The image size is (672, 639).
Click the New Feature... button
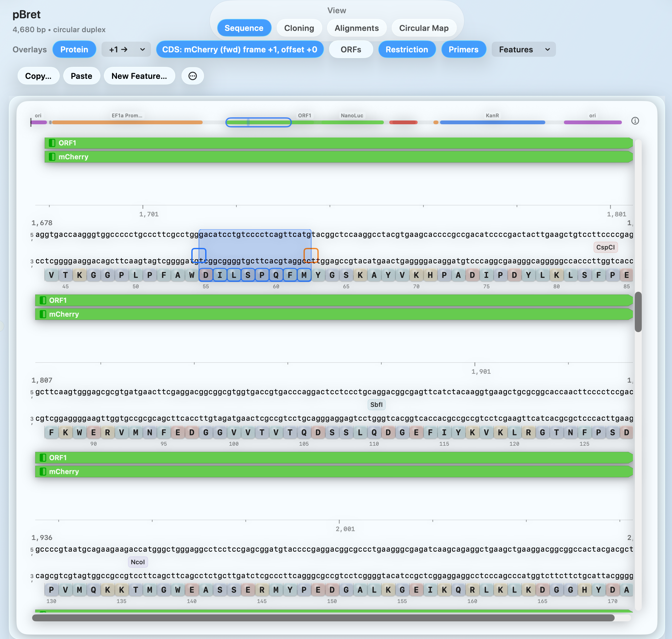pos(139,76)
